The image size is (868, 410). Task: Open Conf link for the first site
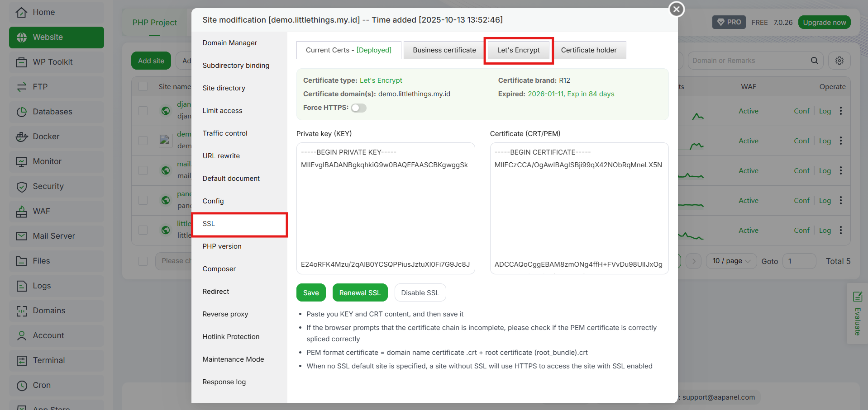click(x=801, y=111)
